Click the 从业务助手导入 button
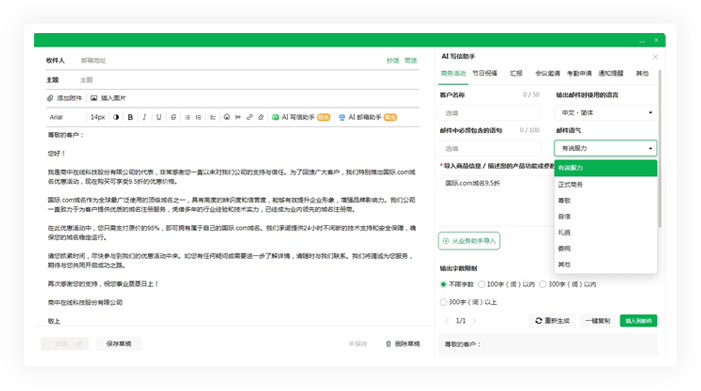701x391 pixels. click(x=469, y=241)
